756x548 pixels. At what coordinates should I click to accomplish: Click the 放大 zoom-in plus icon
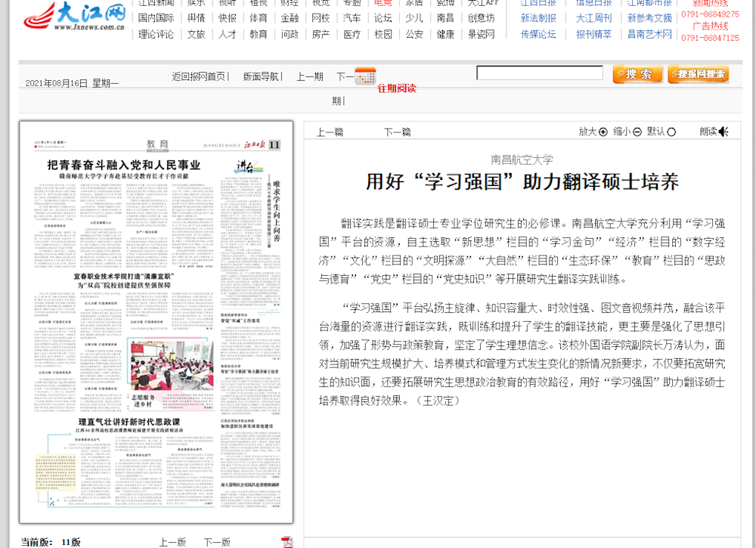tap(603, 132)
